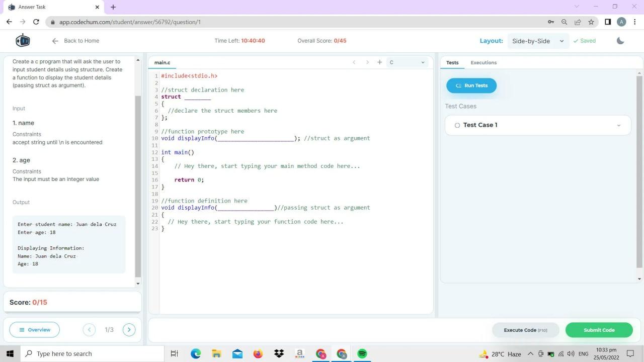Screen dimensions: 644x362
Task: Click the checkmark next to Saved
Action: point(575,41)
